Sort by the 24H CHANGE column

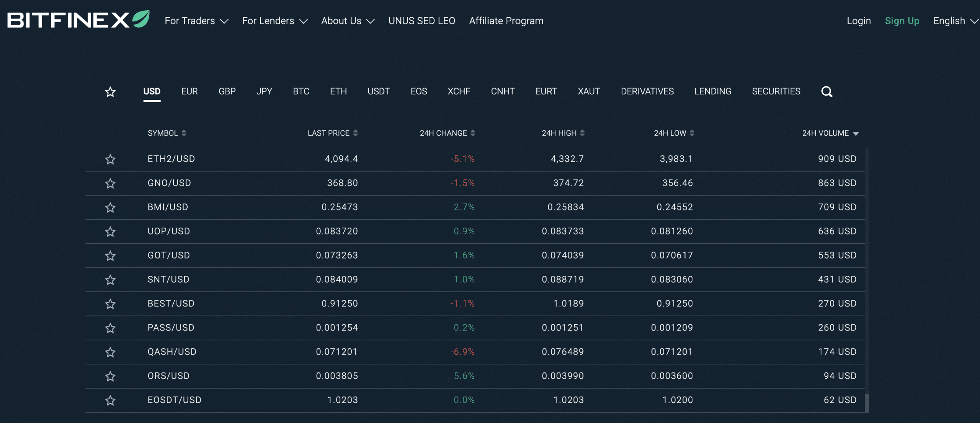click(x=447, y=133)
